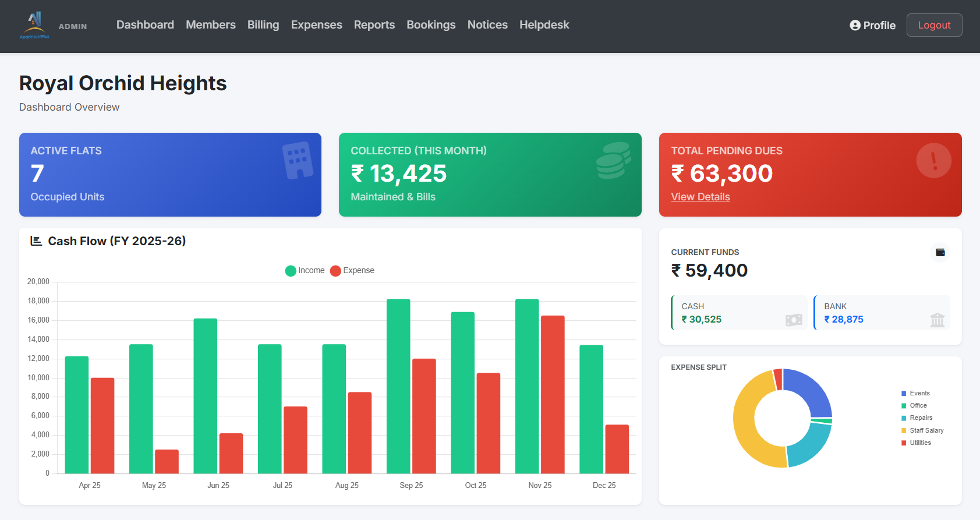Toggle the Utilities legend entry
The height and width of the screenshot is (520, 980).
tap(917, 443)
